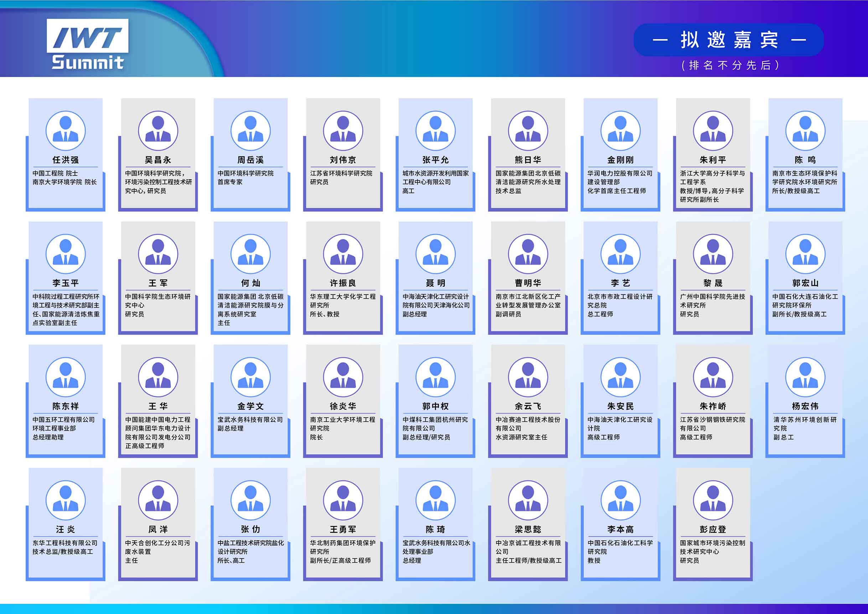The width and height of the screenshot is (868, 614).
Task: Click avatar icon above 郭宏山
Action: [x=805, y=254]
